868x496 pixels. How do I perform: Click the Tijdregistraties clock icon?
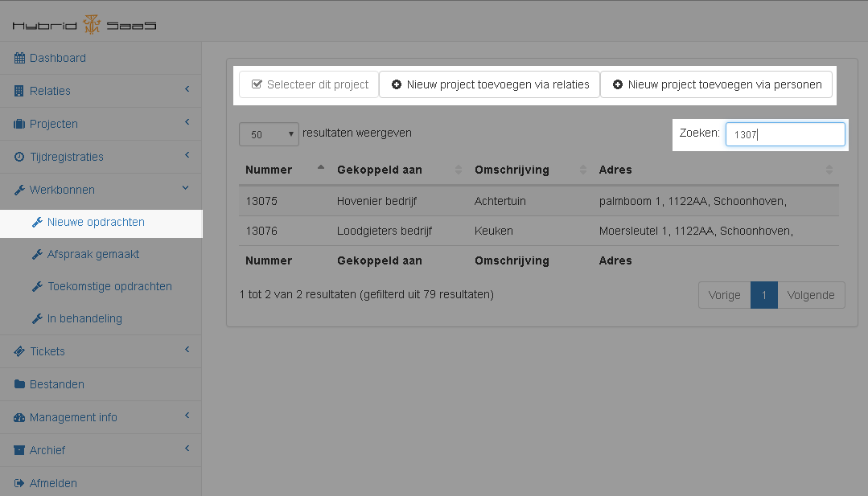19,157
